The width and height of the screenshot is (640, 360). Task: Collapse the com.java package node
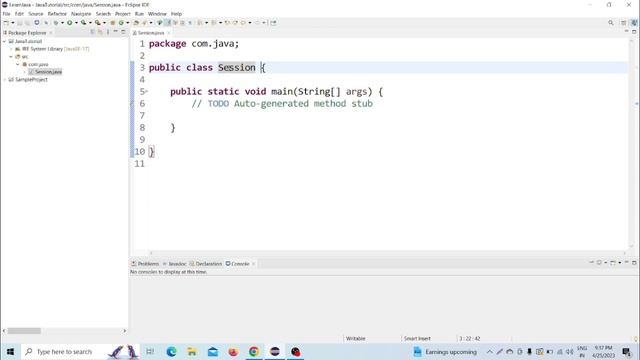click(18, 64)
